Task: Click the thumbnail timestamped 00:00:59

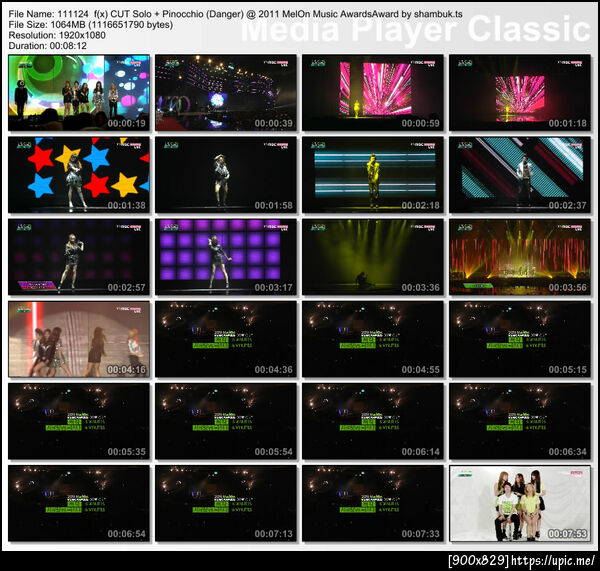Action: [373, 93]
